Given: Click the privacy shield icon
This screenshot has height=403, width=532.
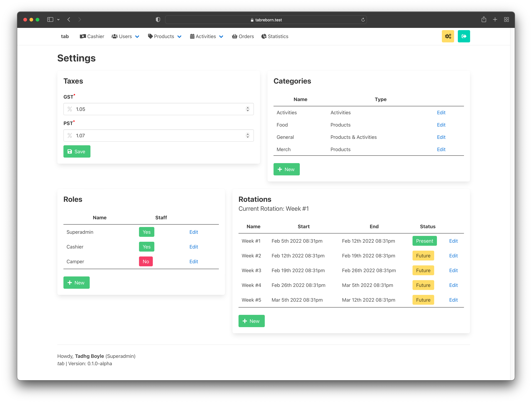Looking at the screenshot, I should [x=158, y=20].
